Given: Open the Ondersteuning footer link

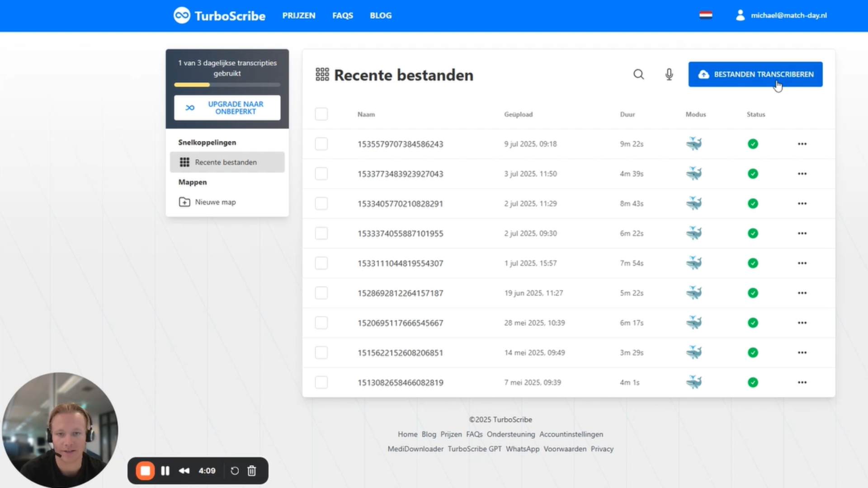Looking at the screenshot, I should 511,434.
